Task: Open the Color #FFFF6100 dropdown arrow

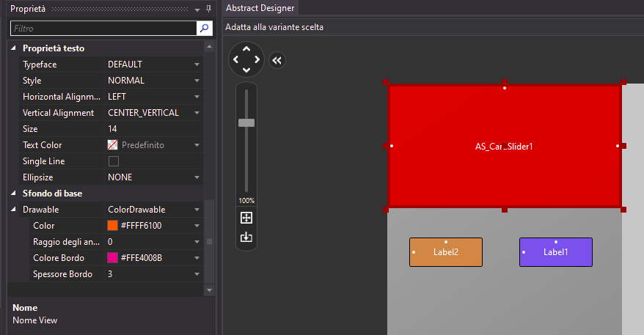Action: pos(197,226)
